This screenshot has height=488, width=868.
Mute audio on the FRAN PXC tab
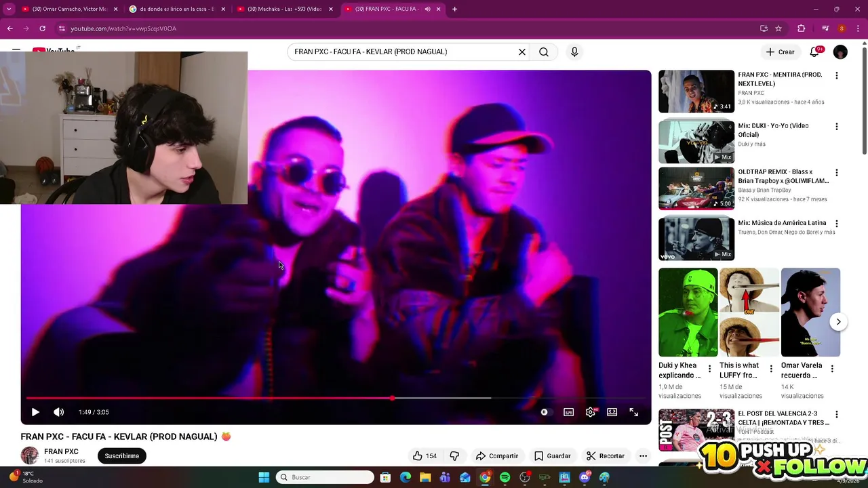point(427,9)
